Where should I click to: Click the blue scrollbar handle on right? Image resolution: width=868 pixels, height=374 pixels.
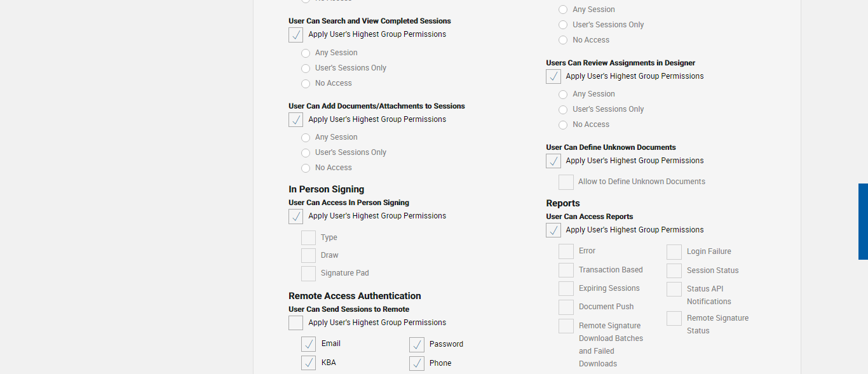click(863, 222)
